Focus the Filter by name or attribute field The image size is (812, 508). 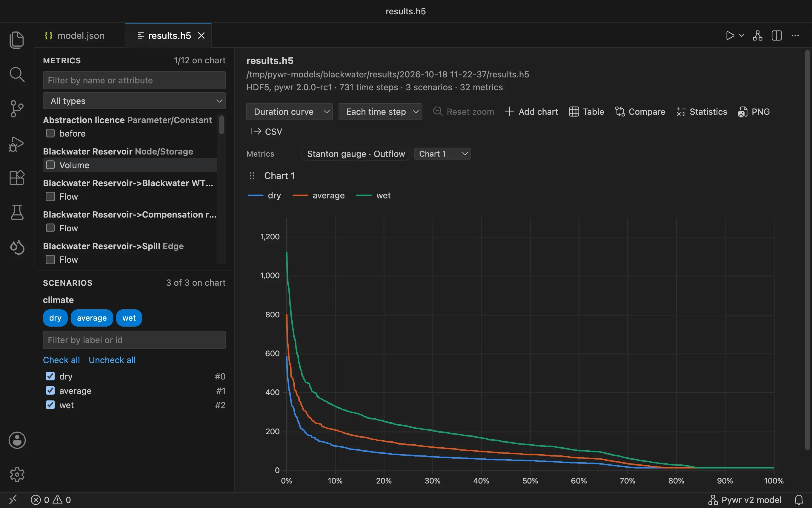tap(134, 80)
